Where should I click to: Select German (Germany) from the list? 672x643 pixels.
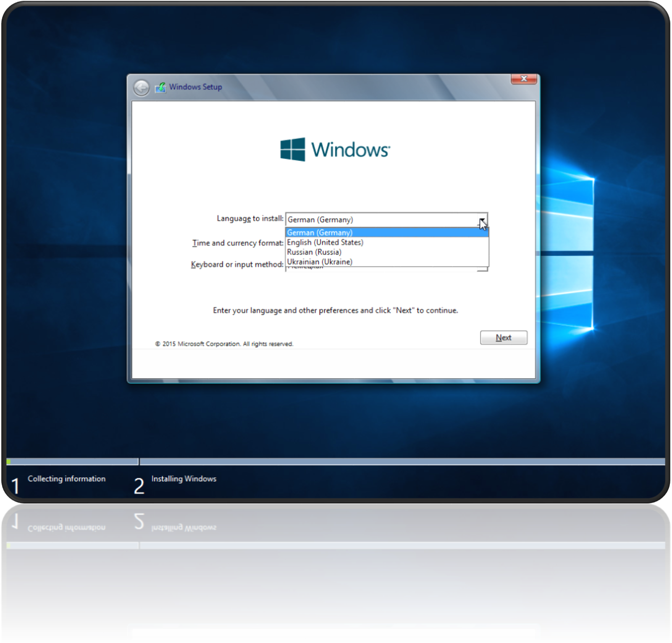[387, 233]
